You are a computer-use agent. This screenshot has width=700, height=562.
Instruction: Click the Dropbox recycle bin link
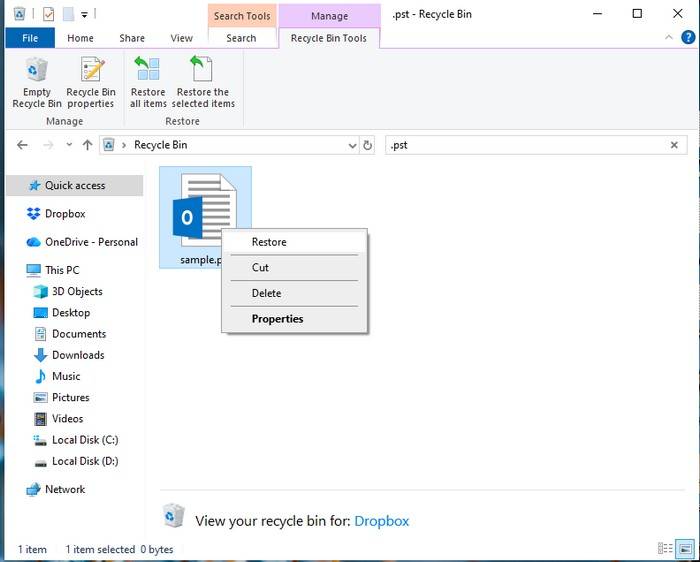point(381,521)
